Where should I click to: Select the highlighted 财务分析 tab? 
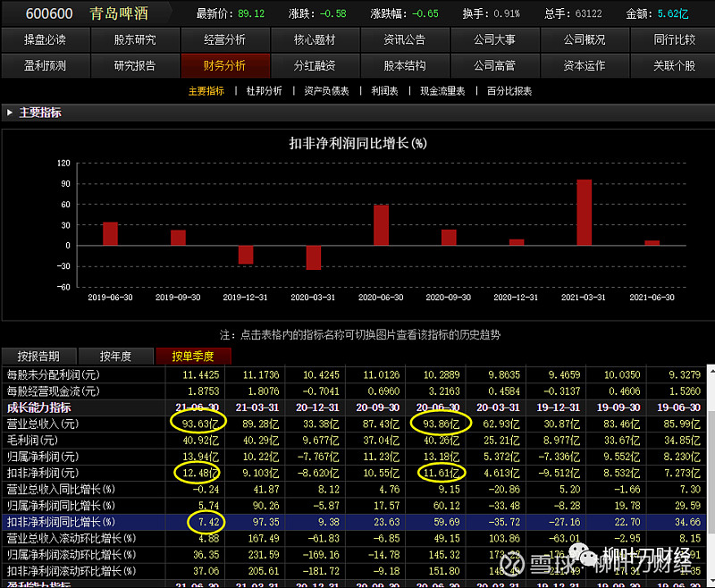point(225,65)
